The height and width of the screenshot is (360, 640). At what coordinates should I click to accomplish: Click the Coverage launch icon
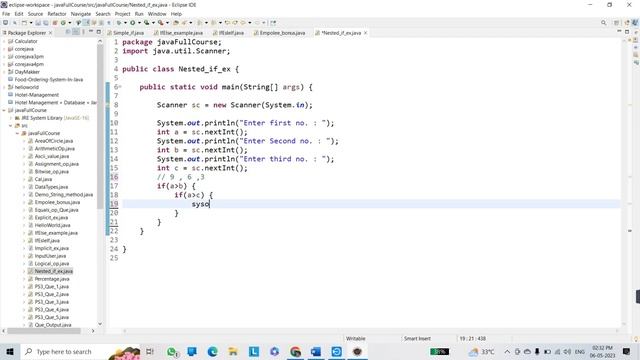[147, 23]
